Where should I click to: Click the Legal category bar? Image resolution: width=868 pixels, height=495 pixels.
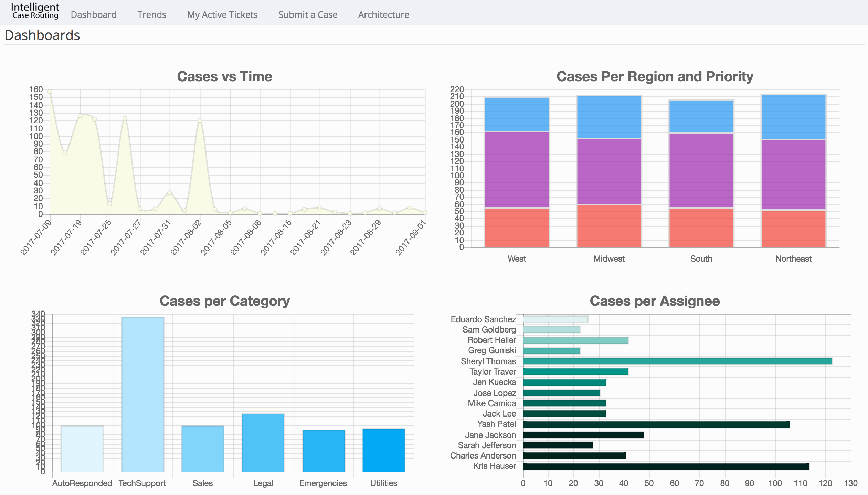coord(263,443)
